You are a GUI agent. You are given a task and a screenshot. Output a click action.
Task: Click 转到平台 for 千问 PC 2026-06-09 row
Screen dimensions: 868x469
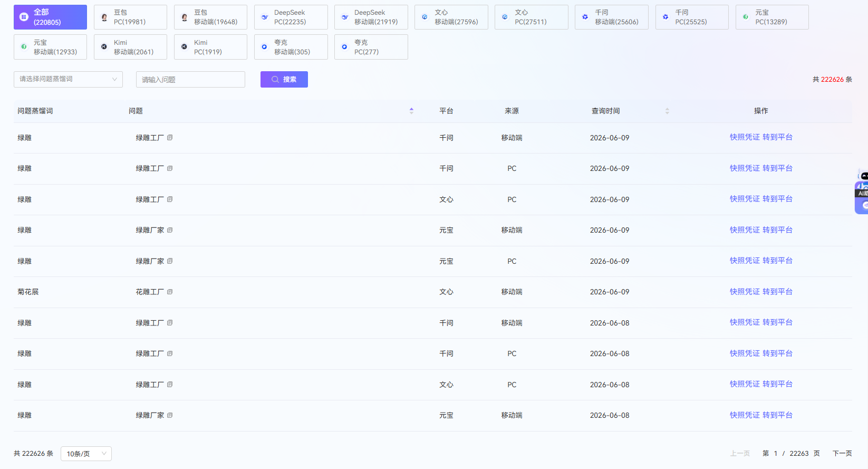click(x=777, y=168)
